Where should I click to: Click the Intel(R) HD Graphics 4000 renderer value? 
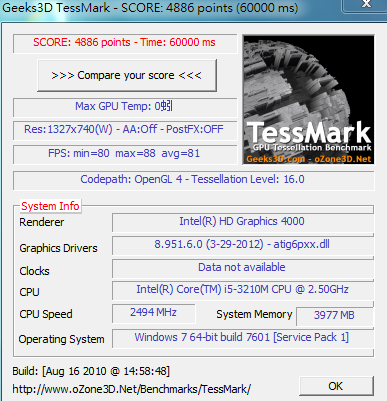point(242,222)
